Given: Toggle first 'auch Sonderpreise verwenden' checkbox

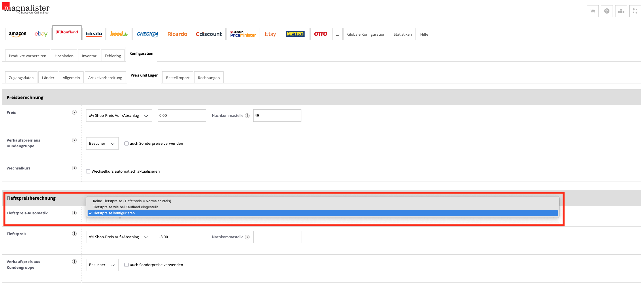Looking at the screenshot, I should [126, 144].
